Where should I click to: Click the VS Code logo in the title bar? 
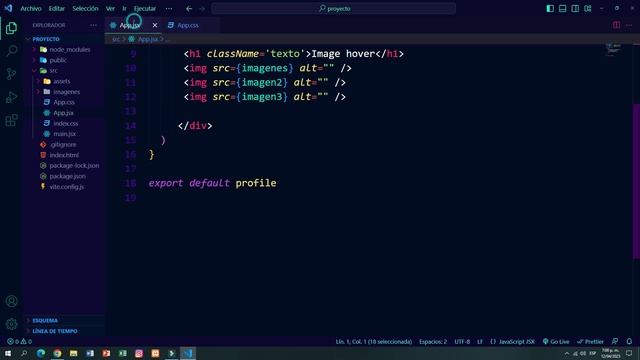coord(8,8)
